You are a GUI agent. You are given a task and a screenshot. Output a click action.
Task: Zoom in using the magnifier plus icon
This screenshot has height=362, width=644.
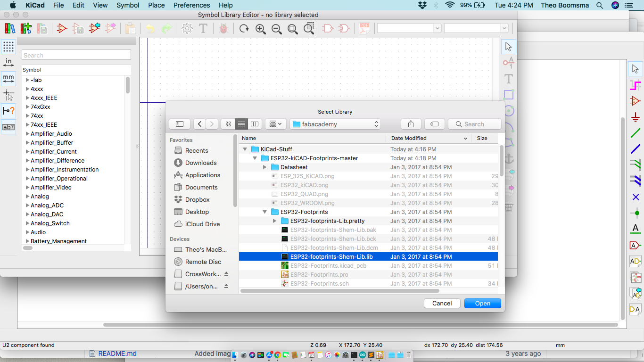pos(261,29)
